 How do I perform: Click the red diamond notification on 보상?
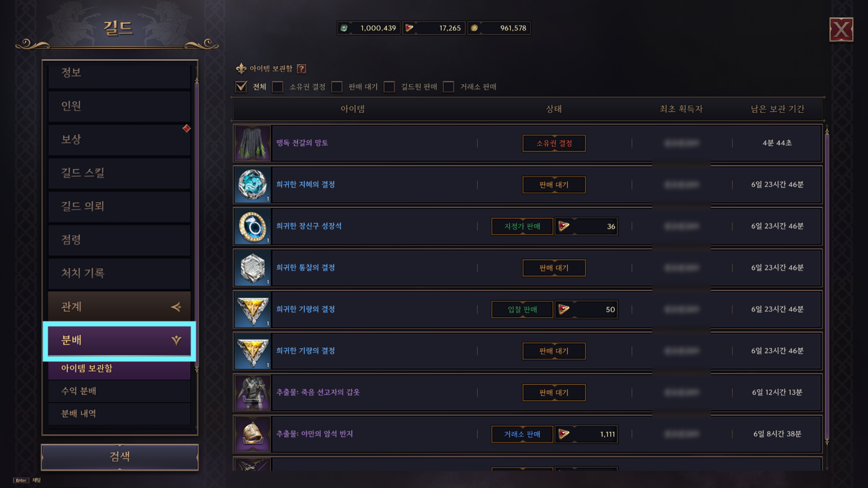click(186, 128)
